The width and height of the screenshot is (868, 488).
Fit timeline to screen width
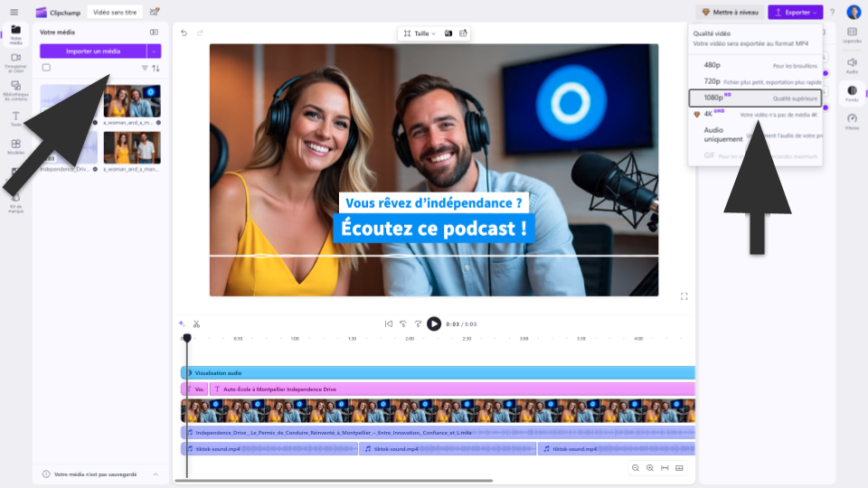click(665, 468)
